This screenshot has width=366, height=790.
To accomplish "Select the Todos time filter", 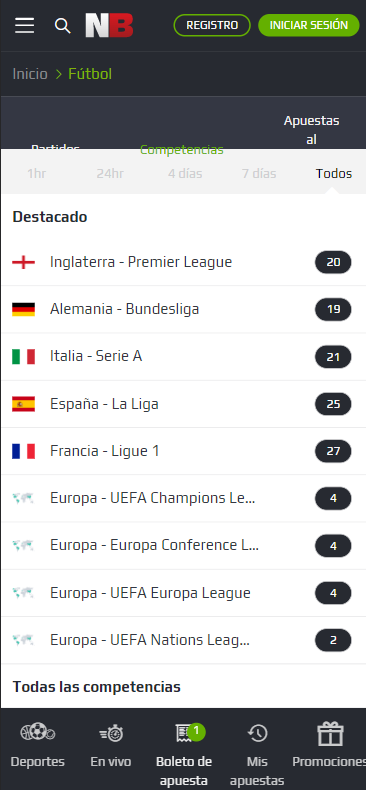I will tap(334, 174).
